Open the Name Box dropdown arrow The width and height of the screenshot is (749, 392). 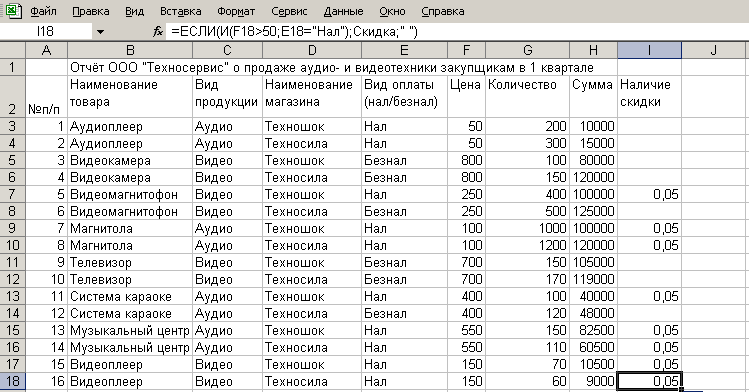(x=100, y=32)
